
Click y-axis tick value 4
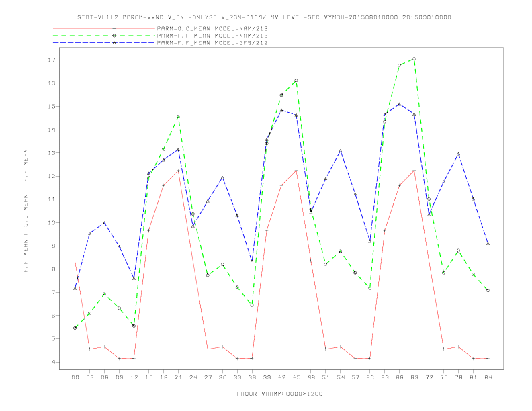53,362
